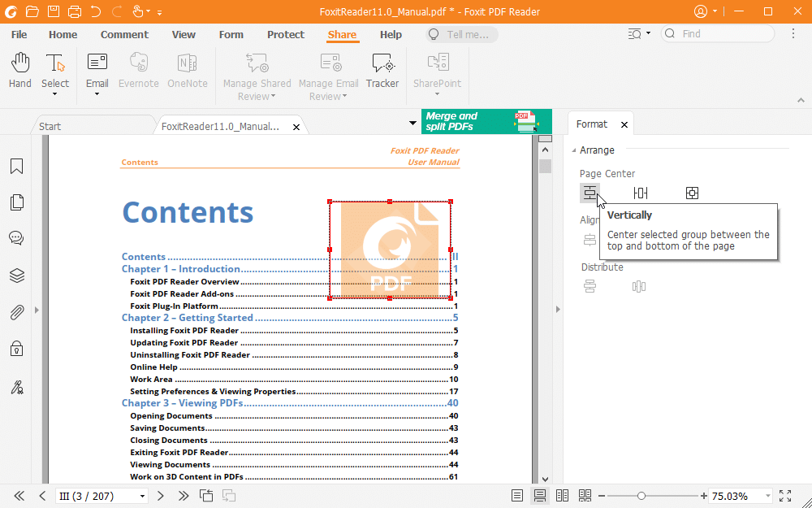The image size is (812, 508).
Task: Center selection horizontally on the page
Action: click(641, 193)
